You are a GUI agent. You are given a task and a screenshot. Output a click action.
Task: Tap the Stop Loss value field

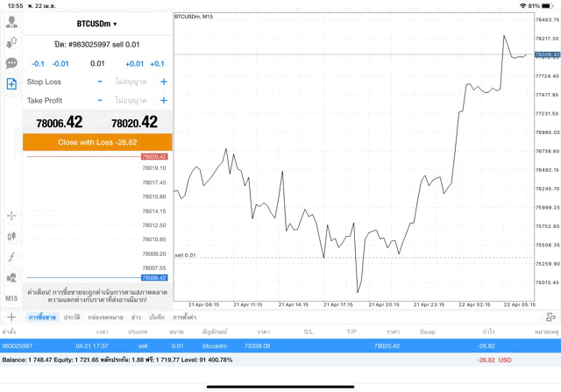pos(131,82)
